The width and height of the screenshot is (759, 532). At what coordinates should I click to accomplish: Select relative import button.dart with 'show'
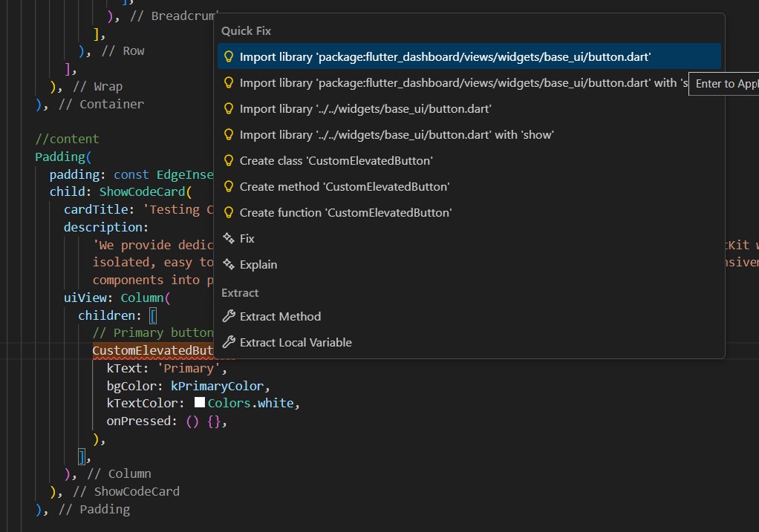(397, 135)
